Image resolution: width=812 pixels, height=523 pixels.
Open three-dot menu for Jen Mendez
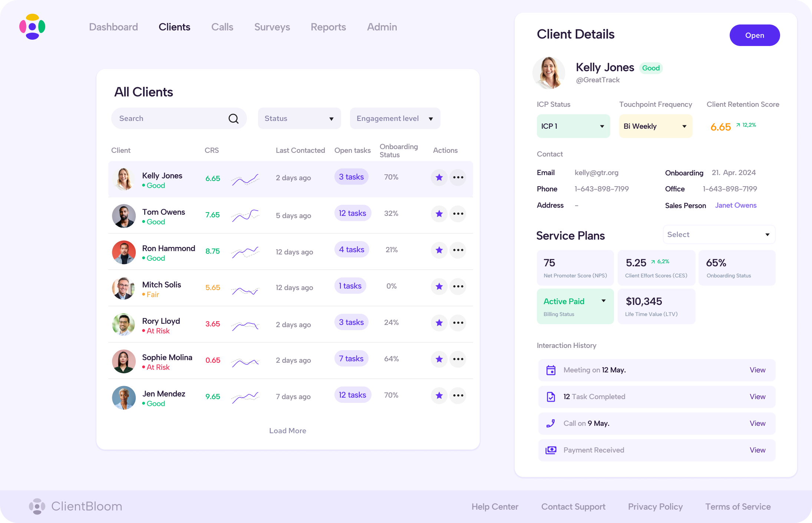[x=458, y=395]
